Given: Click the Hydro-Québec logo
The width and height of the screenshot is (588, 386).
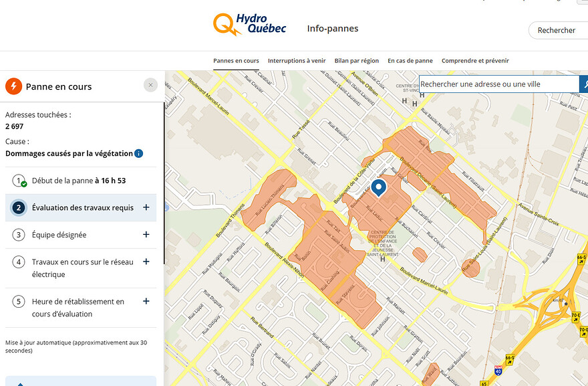Looking at the screenshot, I should (x=249, y=25).
